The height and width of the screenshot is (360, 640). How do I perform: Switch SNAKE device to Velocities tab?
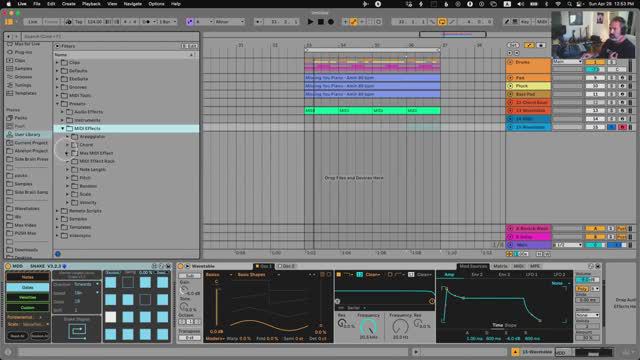(x=27, y=298)
